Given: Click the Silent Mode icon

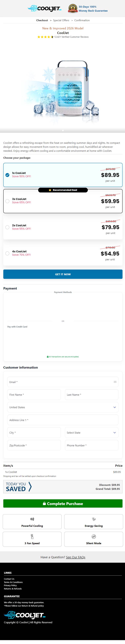Looking at the screenshot, I should [x=94, y=536].
